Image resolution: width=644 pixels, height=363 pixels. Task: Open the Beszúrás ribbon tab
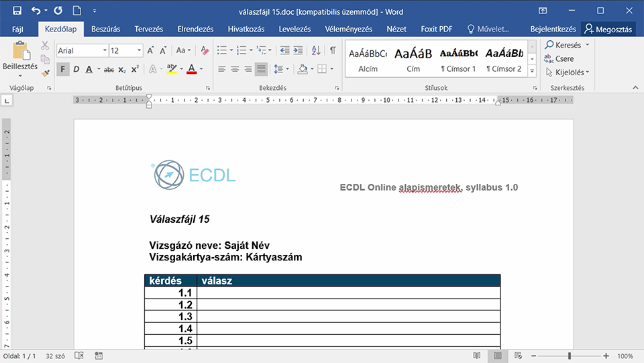point(105,29)
